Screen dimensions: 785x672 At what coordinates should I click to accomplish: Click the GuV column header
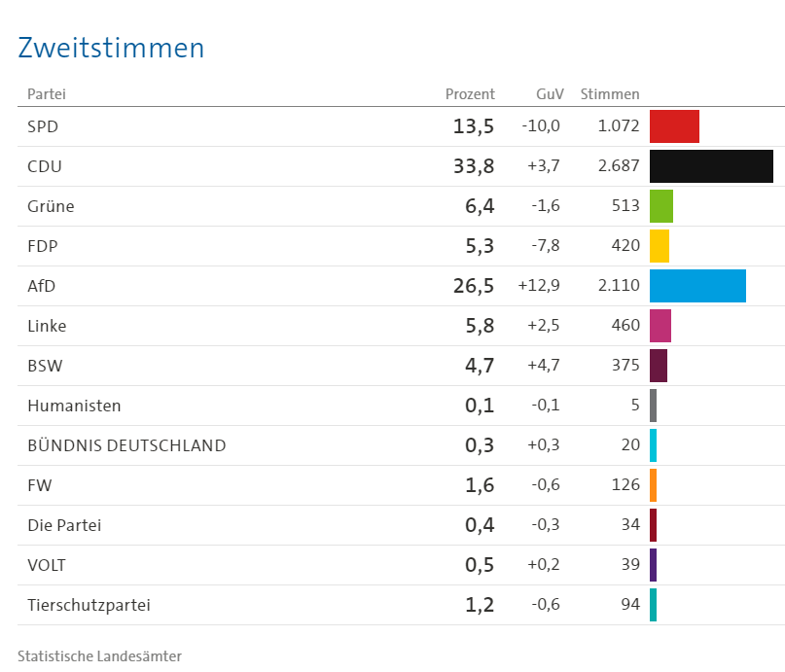point(550,94)
